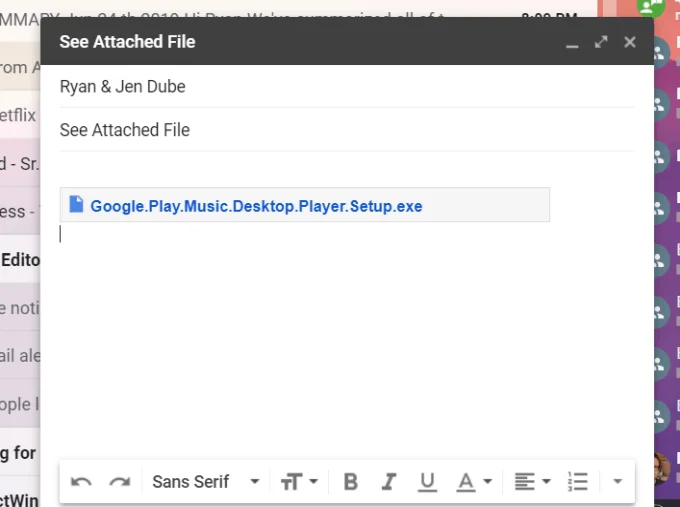The width and height of the screenshot is (680, 507).
Task: Open the Netflix email in inbox behind
Action: pyautogui.click(x=20, y=116)
